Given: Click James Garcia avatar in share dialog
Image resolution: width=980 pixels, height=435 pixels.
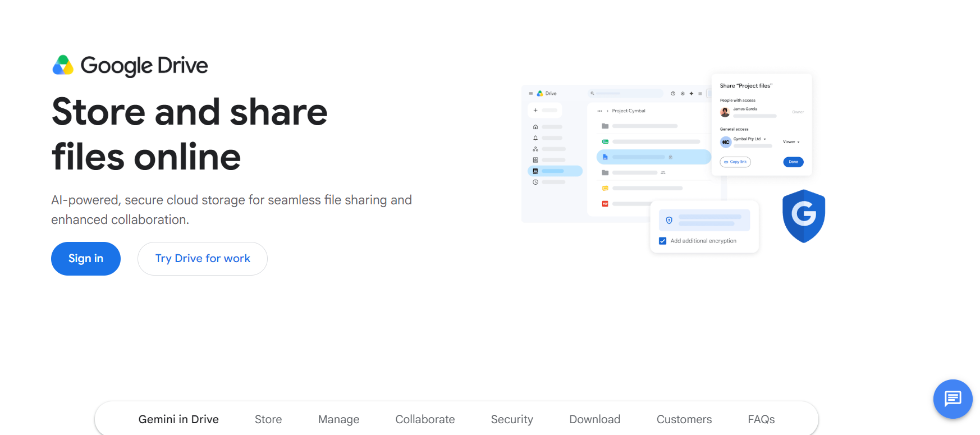Looking at the screenshot, I should coord(725,112).
